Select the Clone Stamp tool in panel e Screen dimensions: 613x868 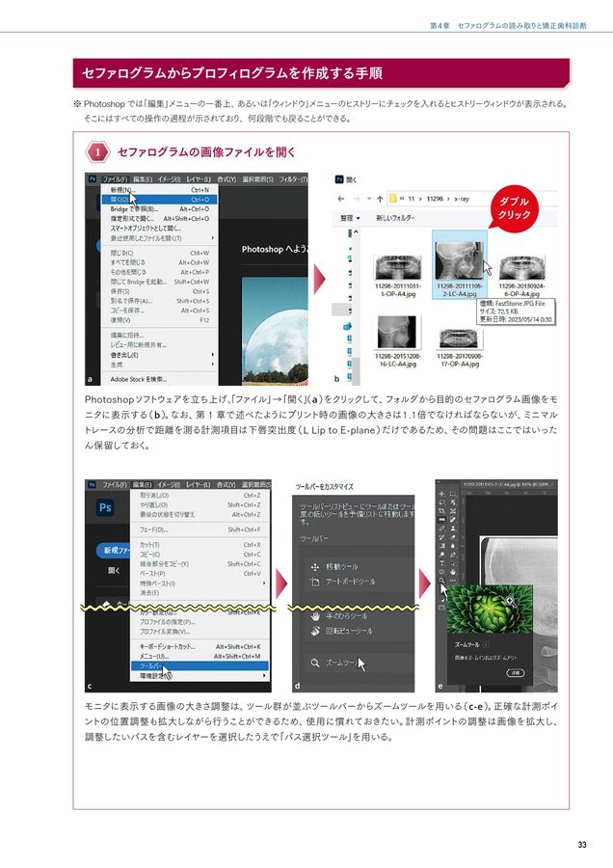pyautogui.click(x=453, y=529)
